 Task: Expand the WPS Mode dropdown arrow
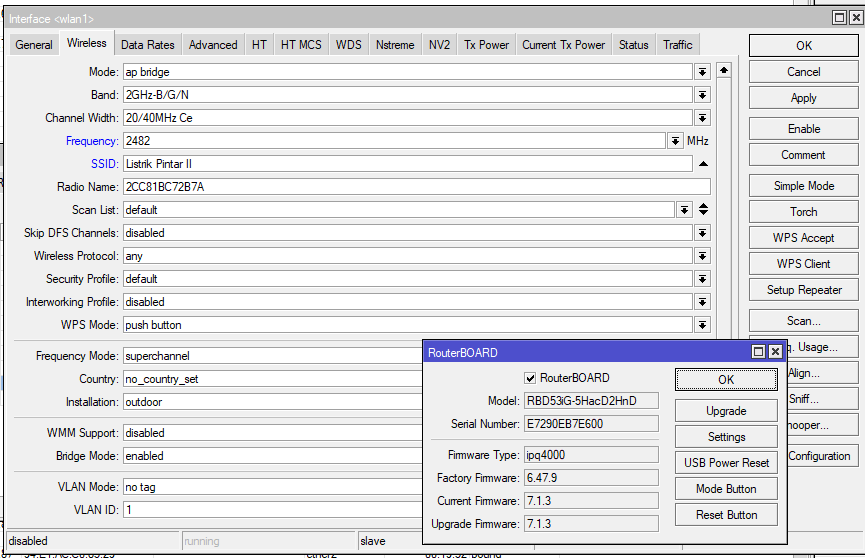click(x=702, y=325)
